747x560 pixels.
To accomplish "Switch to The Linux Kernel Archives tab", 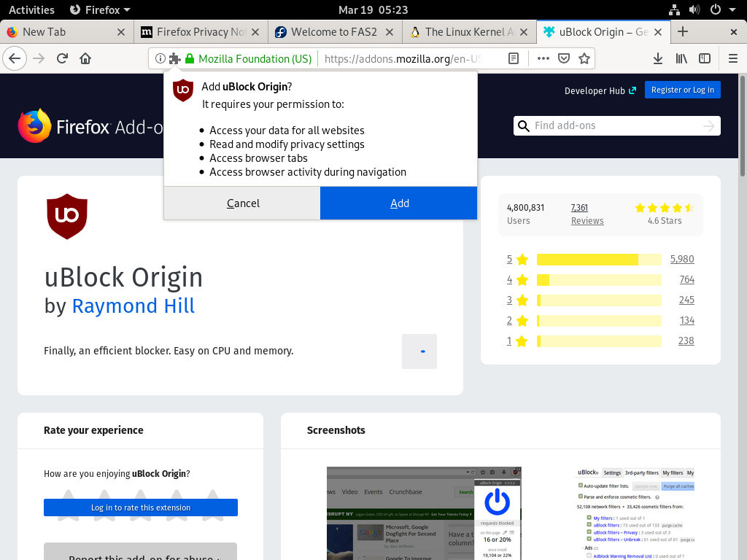I will coord(469,32).
